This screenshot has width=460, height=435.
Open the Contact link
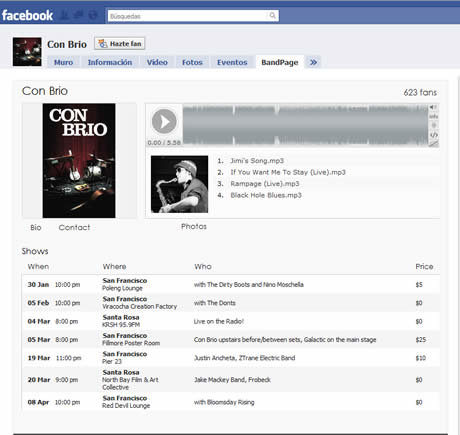(74, 228)
